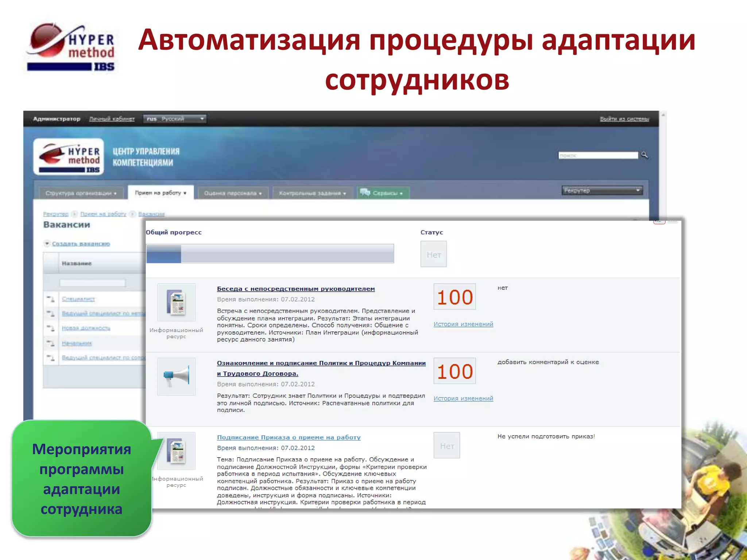747x560 pixels.
Task: Click the row icon beside Ведущий специалист по сопр
Action: click(x=50, y=358)
